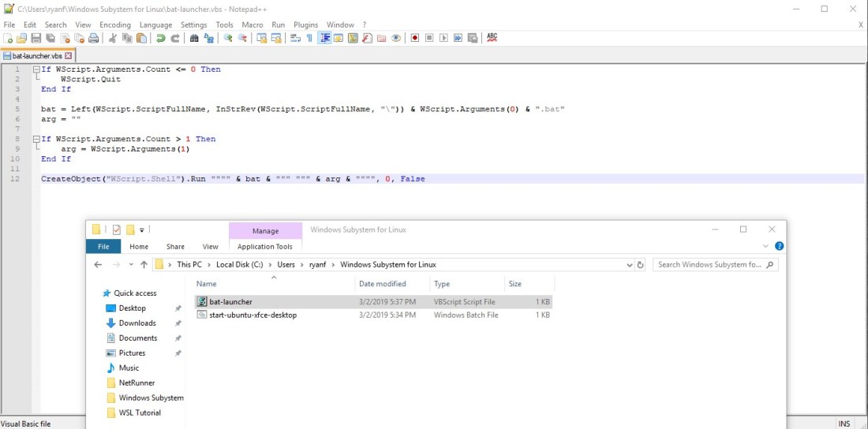Image resolution: width=868 pixels, height=429 pixels.
Task: Open the Function List toolbar icon
Action: [367, 38]
